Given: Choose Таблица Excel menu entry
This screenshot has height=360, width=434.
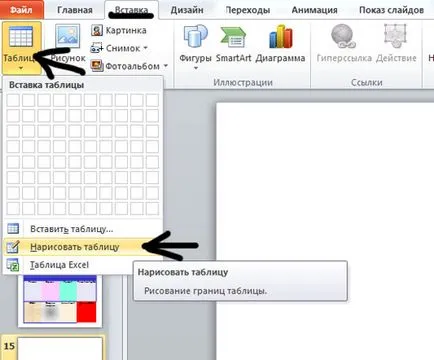Looking at the screenshot, I should tap(68, 265).
